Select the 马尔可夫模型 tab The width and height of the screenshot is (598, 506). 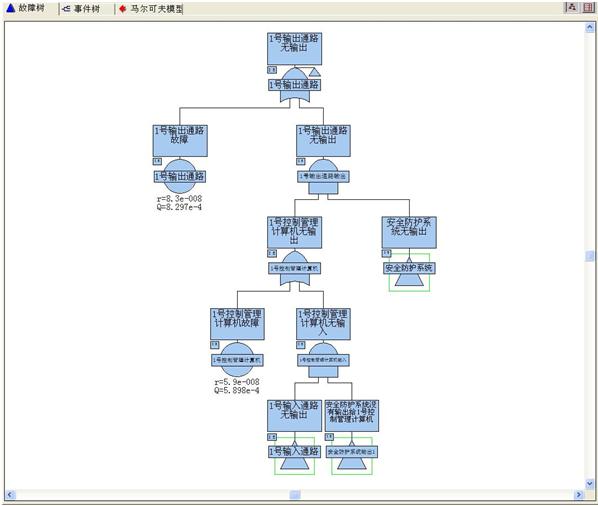point(151,8)
